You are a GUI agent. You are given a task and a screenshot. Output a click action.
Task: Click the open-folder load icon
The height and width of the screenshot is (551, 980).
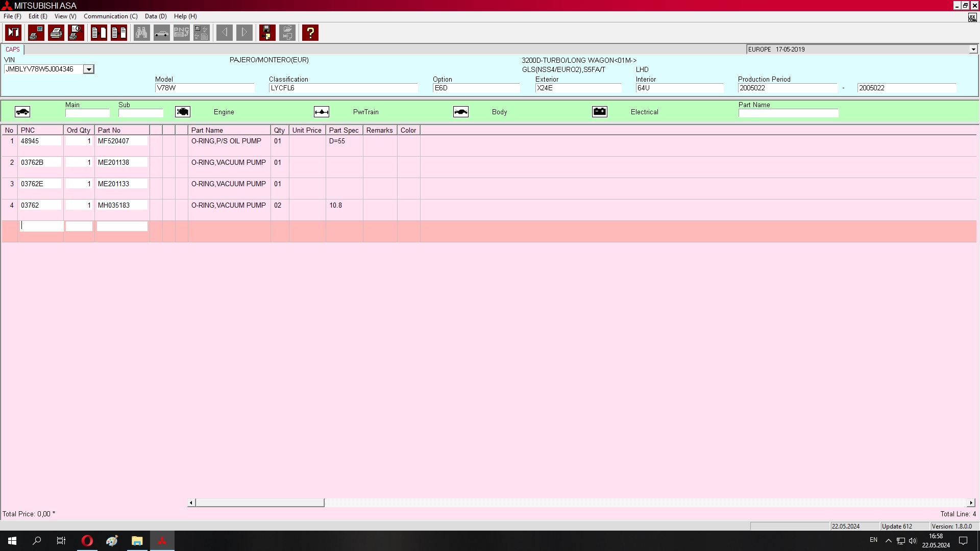coord(287,33)
